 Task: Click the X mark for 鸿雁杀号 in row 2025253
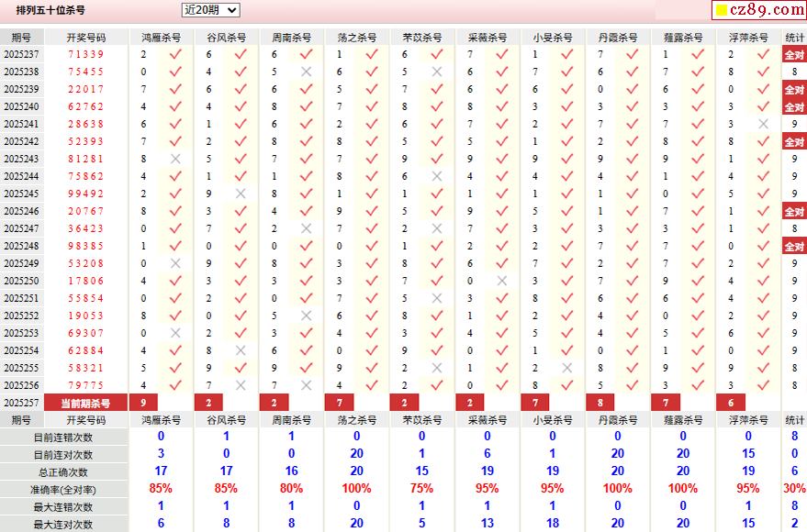click(x=175, y=333)
